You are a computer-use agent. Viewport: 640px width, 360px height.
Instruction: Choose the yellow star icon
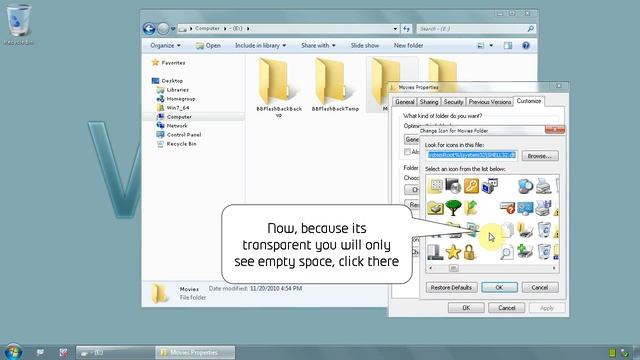pos(453,252)
